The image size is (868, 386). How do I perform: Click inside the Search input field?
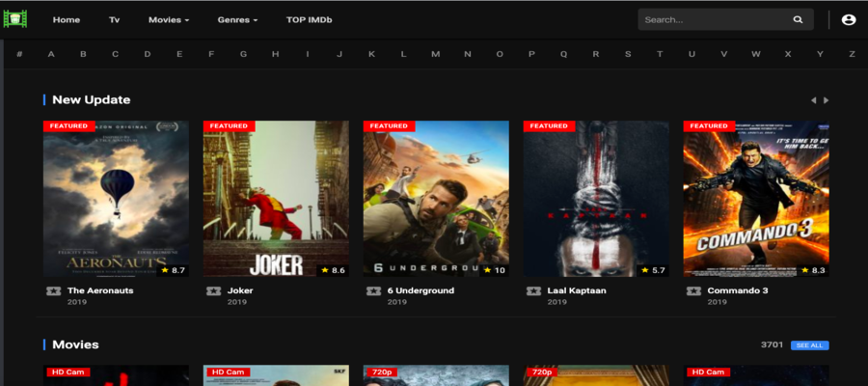coord(714,19)
